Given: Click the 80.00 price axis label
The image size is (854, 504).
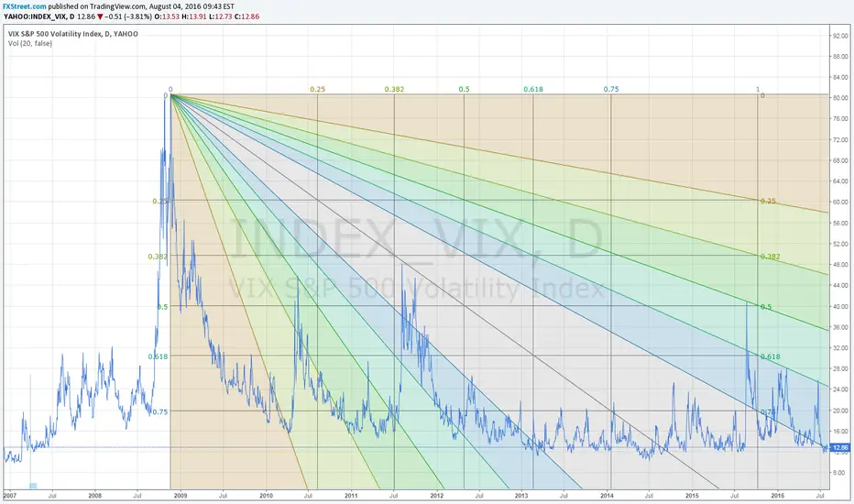Looking at the screenshot, I should (840, 97).
